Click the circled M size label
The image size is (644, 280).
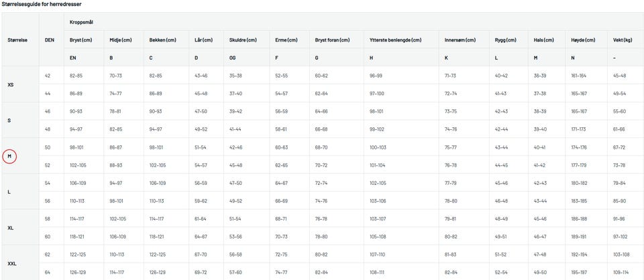click(10, 156)
